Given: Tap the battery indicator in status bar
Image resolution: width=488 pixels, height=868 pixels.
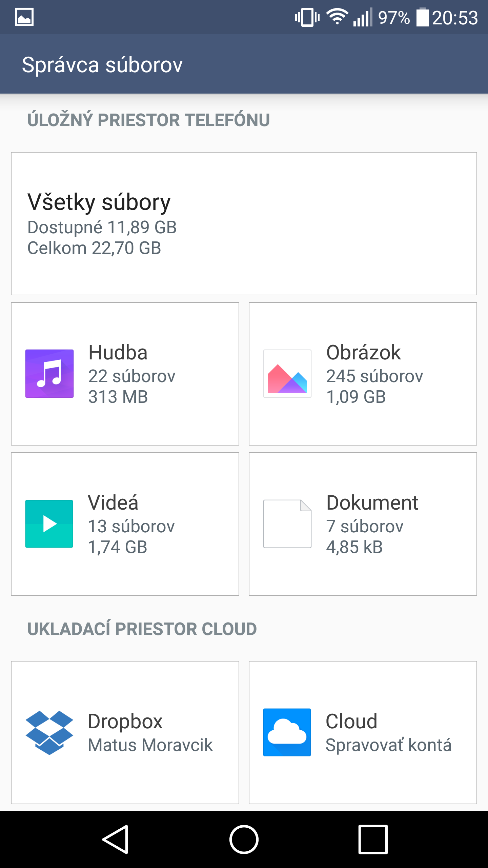Looking at the screenshot, I should (422, 17).
